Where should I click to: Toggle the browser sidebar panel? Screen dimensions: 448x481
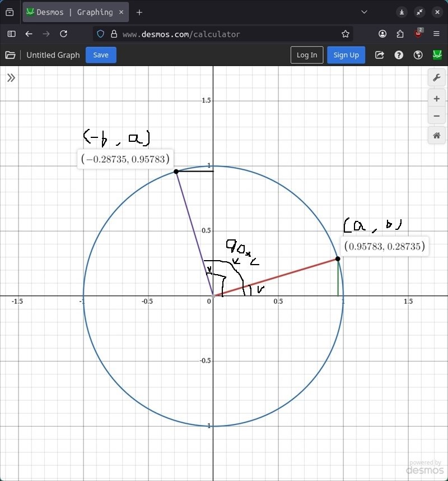pyautogui.click(x=11, y=34)
